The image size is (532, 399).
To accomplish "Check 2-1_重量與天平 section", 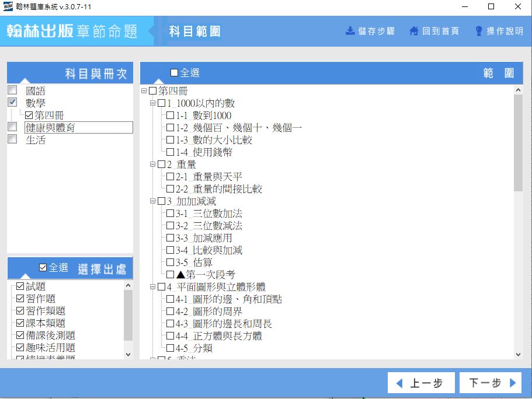I will coord(171,177).
